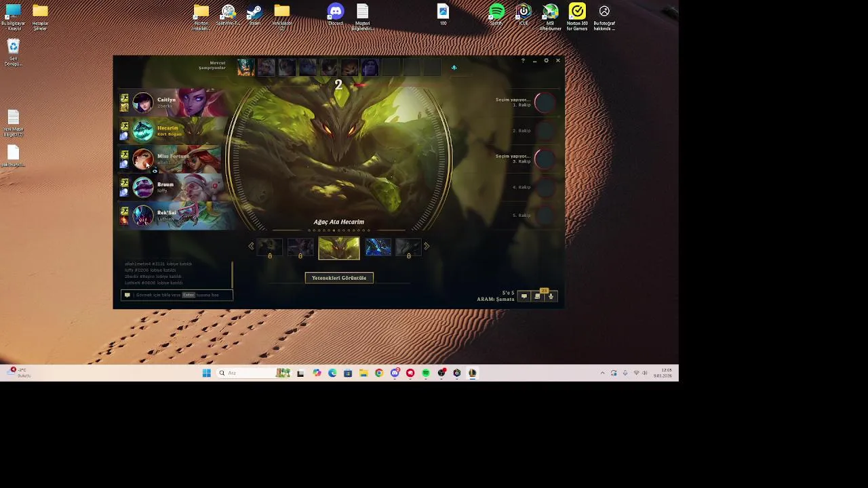Click Rek'Sai's bottom summoner spell icon
Screen dimensions: 868x488
point(124,220)
